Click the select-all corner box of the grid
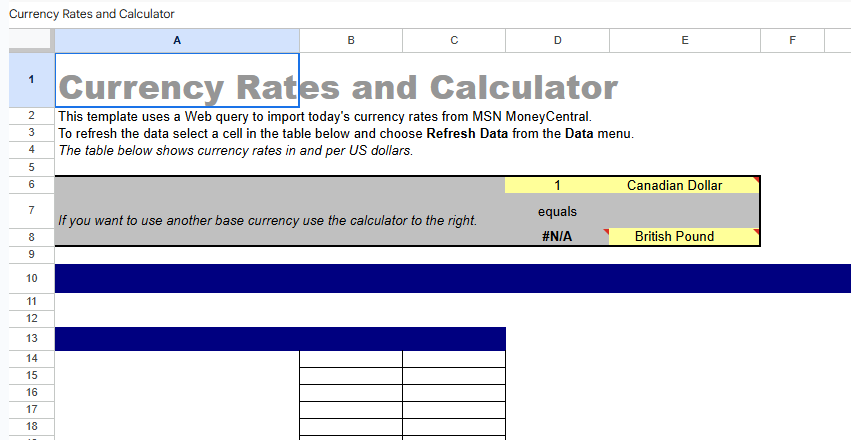851x440 pixels. [31, 40]
